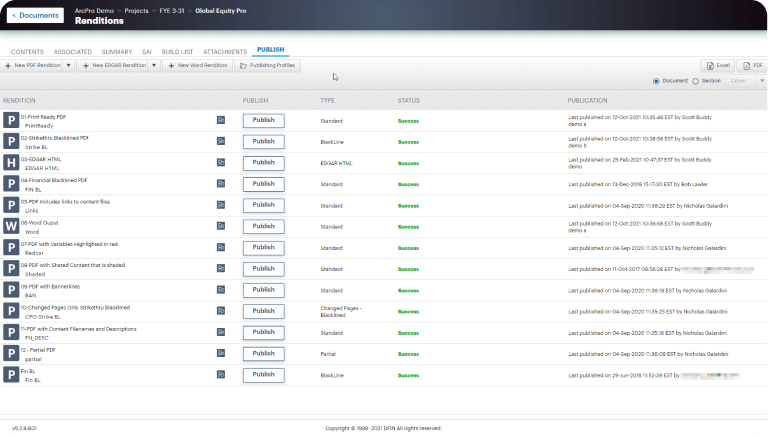
Task: Select the Section radio button
Action: tap(696, 81)
